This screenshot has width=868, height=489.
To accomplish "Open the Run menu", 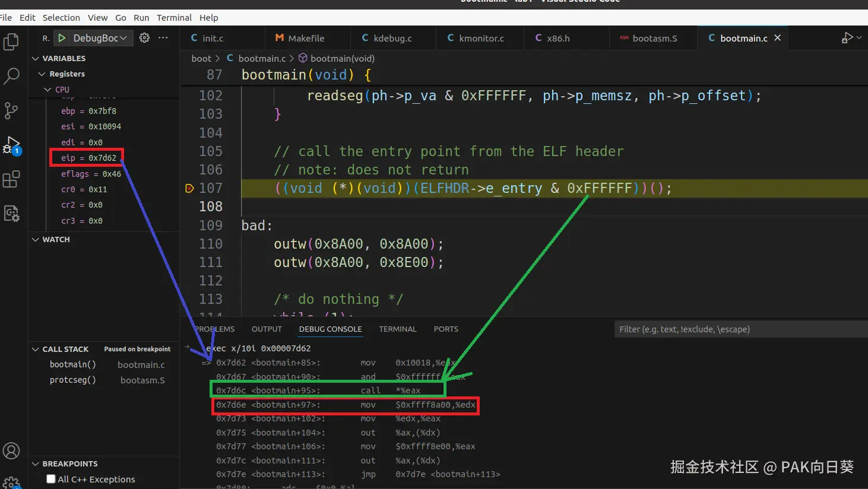I will point(141,18).
